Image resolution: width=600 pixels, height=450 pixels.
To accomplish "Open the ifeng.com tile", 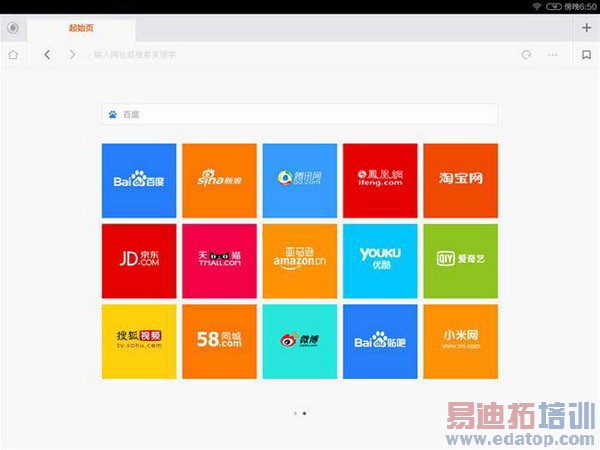I will click(x=380, y=181).
